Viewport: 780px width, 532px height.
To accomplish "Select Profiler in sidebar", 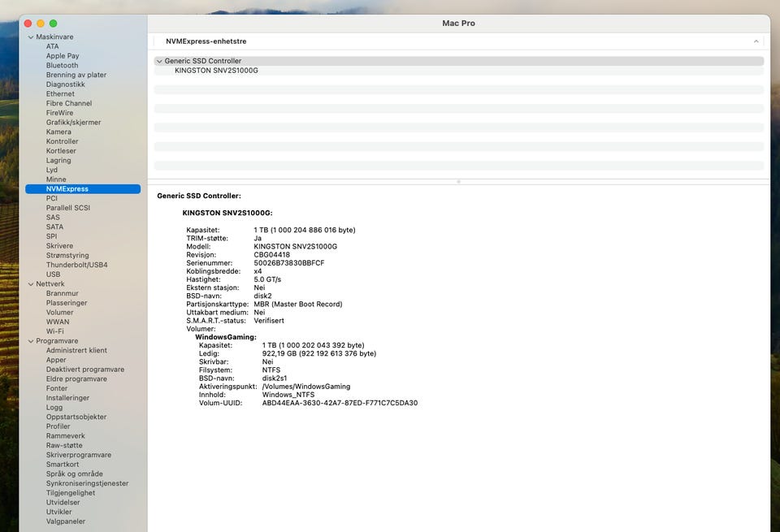I will [x=58, y=426].
